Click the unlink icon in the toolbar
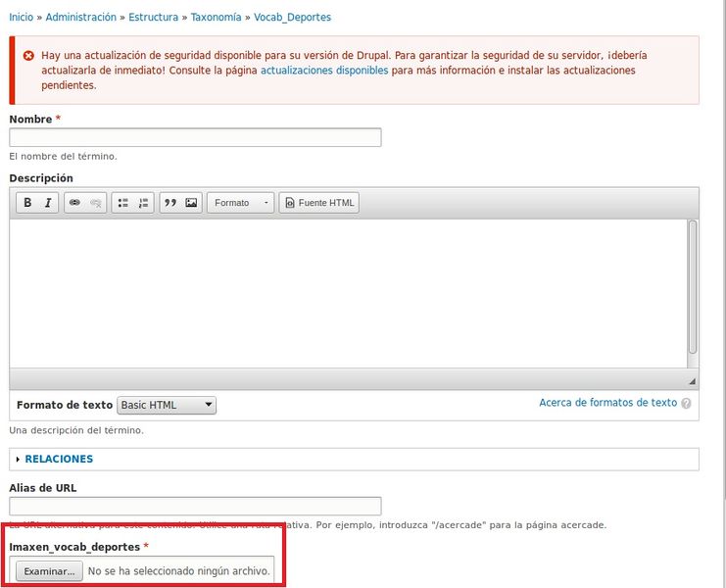 pyautogui.click(x=96, y=203)
